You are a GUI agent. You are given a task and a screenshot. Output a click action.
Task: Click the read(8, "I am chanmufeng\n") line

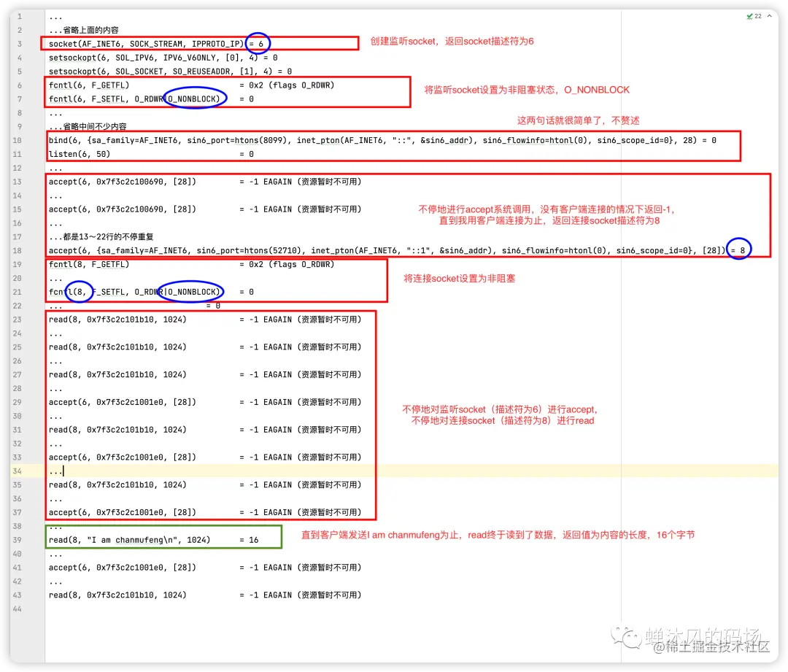[153, 540]
